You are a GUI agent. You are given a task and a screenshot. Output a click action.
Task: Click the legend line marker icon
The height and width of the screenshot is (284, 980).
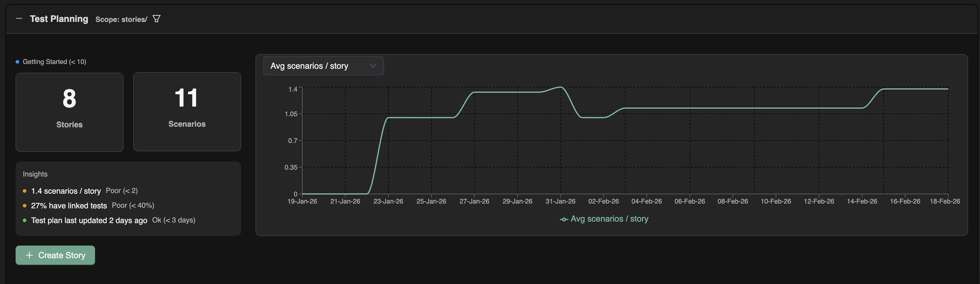tap(563, 219)
